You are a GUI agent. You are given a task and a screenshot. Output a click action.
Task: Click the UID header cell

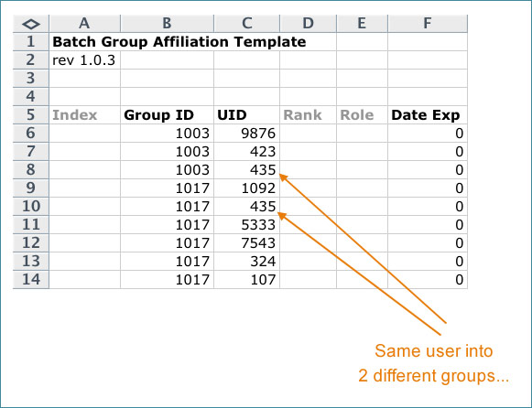click(246, 115)
